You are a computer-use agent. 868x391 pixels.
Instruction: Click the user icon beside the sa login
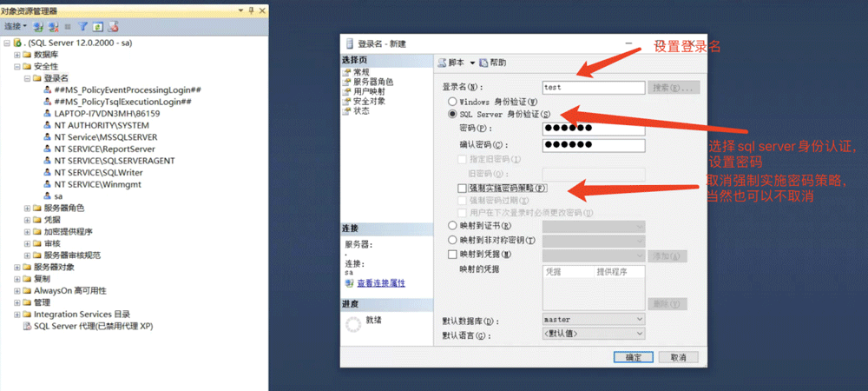[x=48, y=196]
